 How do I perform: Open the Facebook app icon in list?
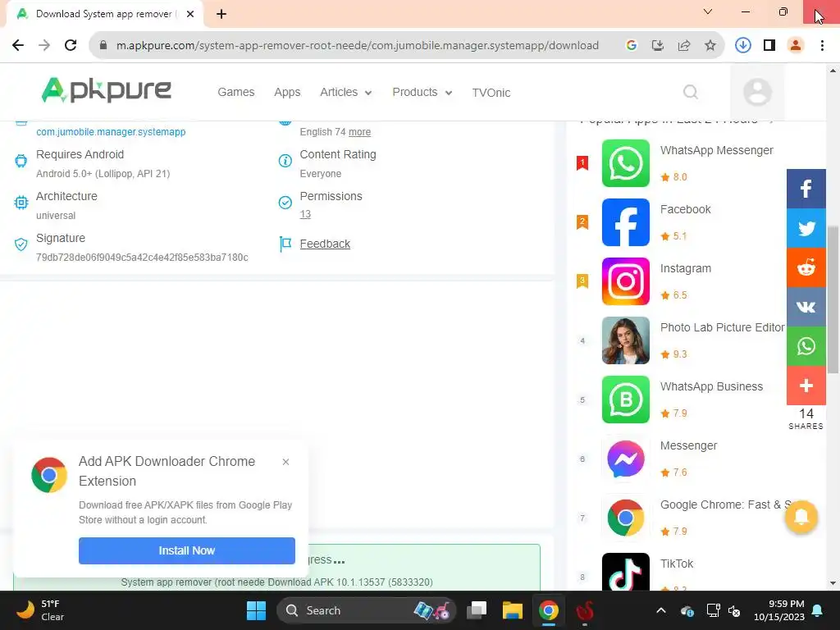pos(625,222)
